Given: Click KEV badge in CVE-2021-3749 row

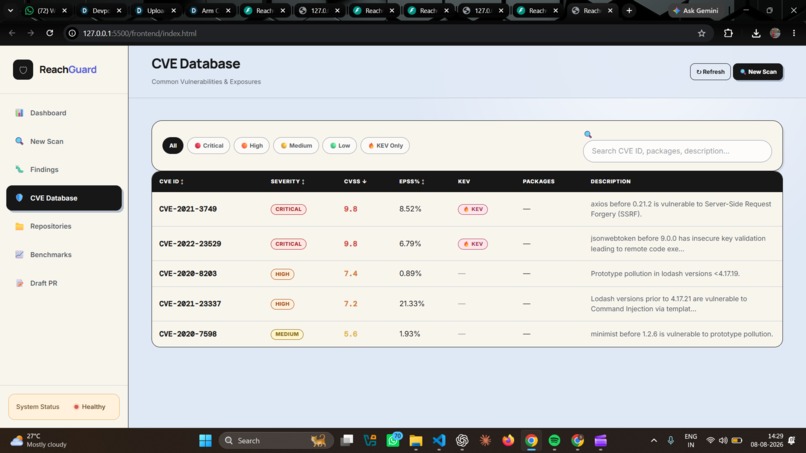Looking at the screenshot, I should coord(473,209).
